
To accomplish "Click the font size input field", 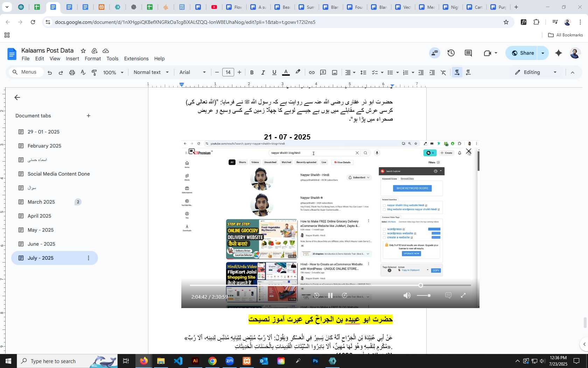I will pos(228,73).
